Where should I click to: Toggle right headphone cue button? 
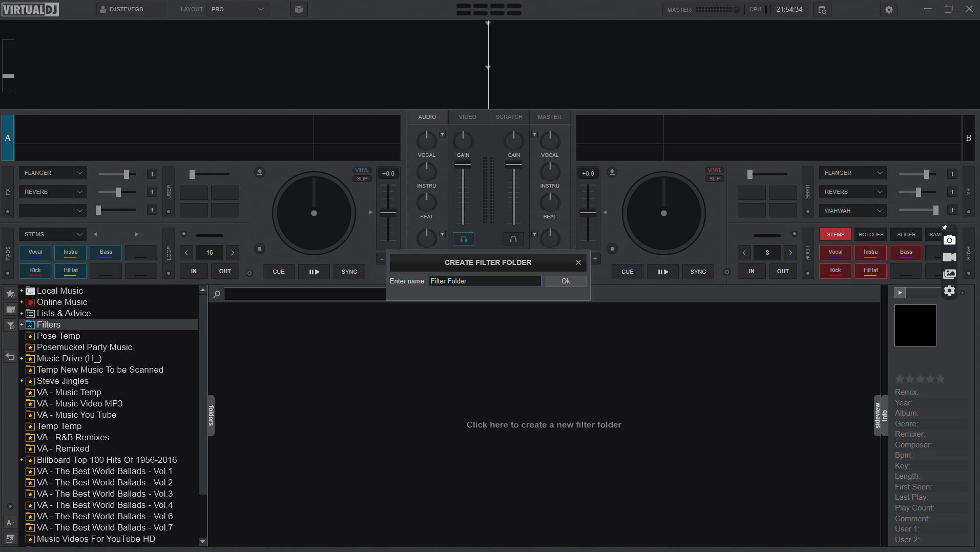tap(513, 239)
